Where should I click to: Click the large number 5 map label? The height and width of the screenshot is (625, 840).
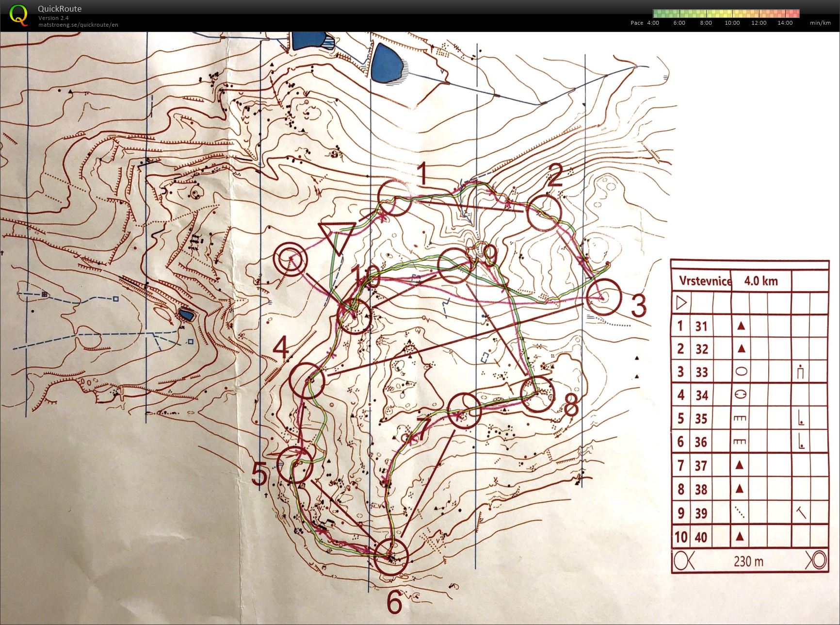259,474
